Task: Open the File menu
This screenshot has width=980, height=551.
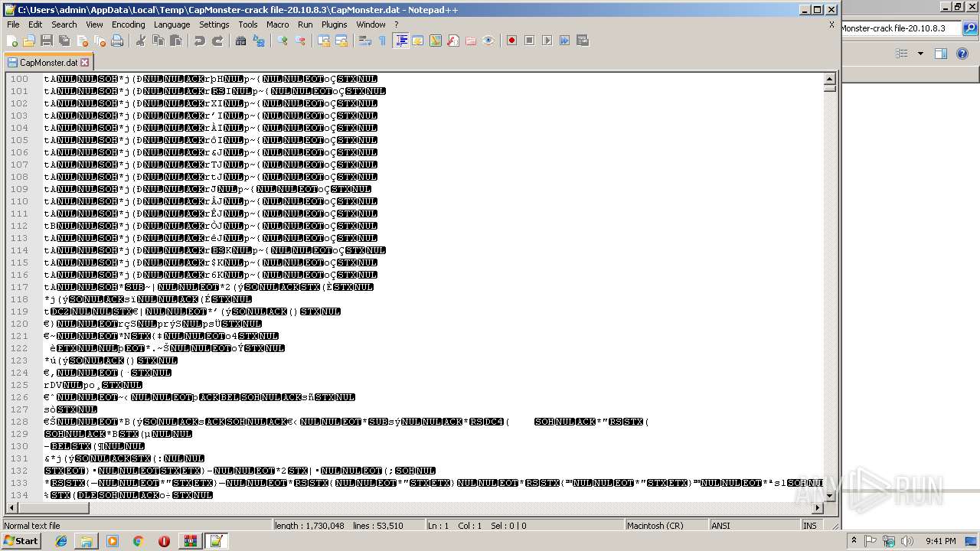Action: coord(13,24)
